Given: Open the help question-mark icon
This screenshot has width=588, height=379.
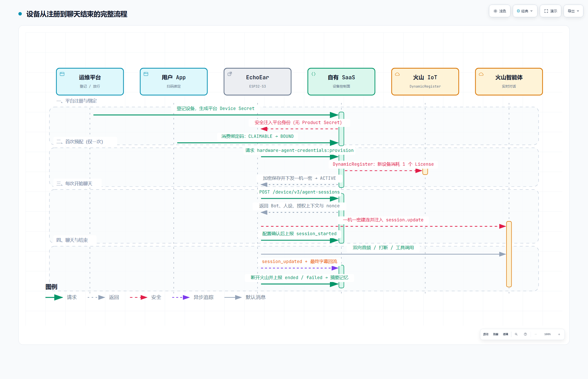Looking at the screenshot, I should (x=525, y=334).
